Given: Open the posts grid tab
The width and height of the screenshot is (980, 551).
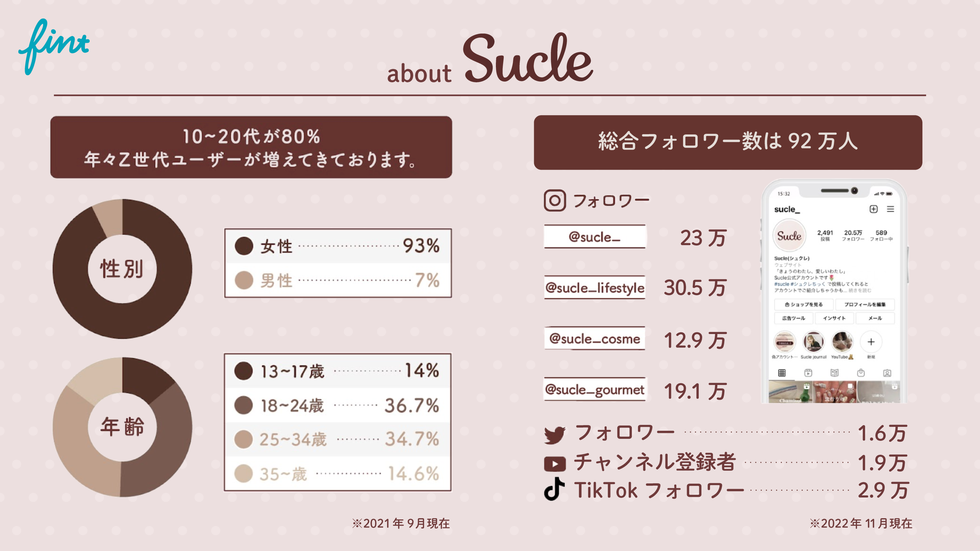Looking at the screenshot, I should [782, 373].
